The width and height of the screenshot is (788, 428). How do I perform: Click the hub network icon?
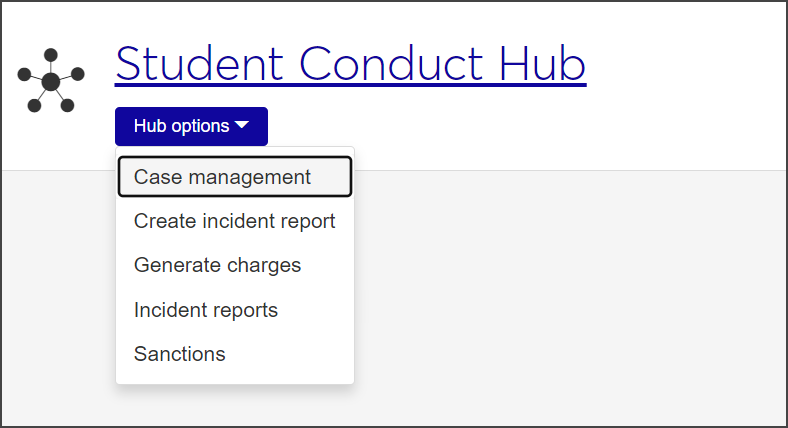(51, 79)
